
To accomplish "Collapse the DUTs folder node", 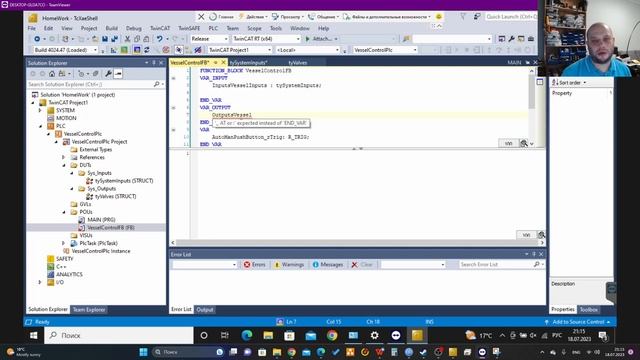I will [x=64, y=165].
